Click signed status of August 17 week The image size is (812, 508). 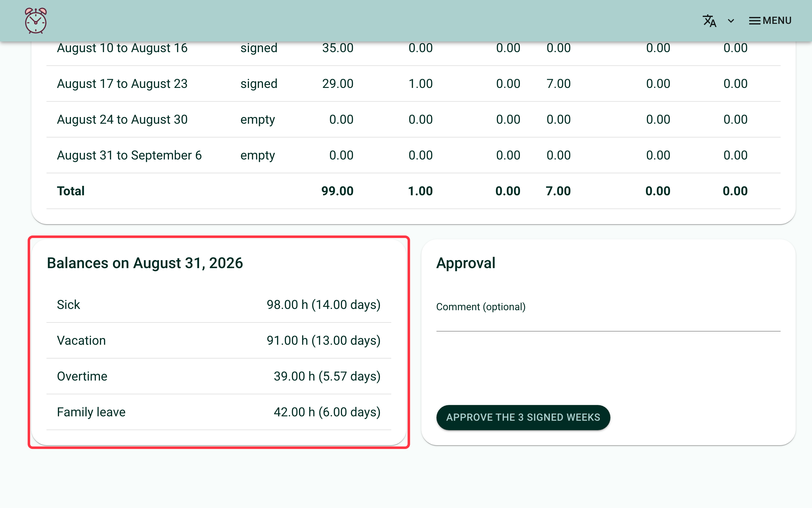click(259, 84)
